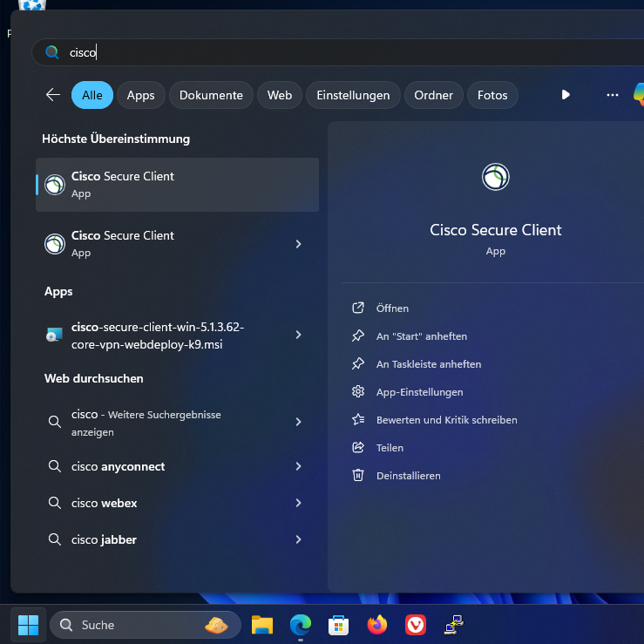Open Microsoft Edge from taskbar

click(301, 625)
